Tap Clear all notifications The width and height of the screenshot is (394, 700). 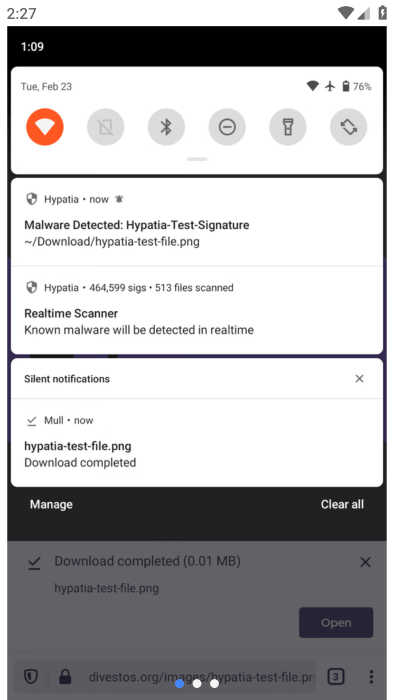pos(342,504)
